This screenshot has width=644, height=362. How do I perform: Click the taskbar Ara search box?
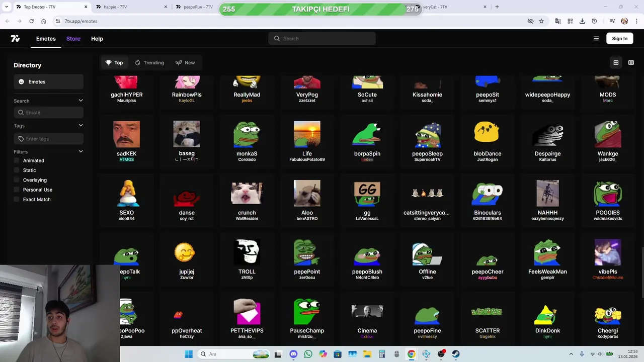click(x=234, y=354)
